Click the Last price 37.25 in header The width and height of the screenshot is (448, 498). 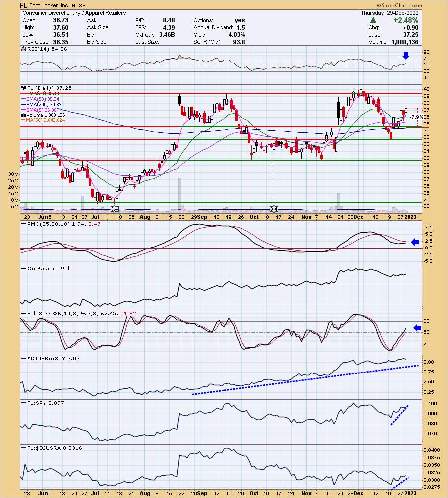pyautogui.click(x=411, y=35)
